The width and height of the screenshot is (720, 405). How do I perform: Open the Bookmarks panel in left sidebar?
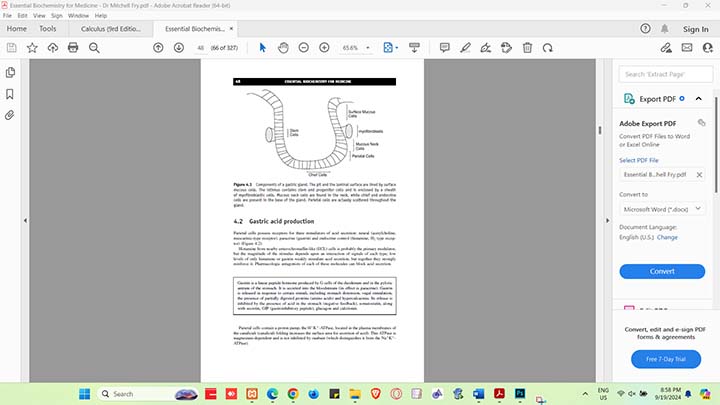point(10,94)
